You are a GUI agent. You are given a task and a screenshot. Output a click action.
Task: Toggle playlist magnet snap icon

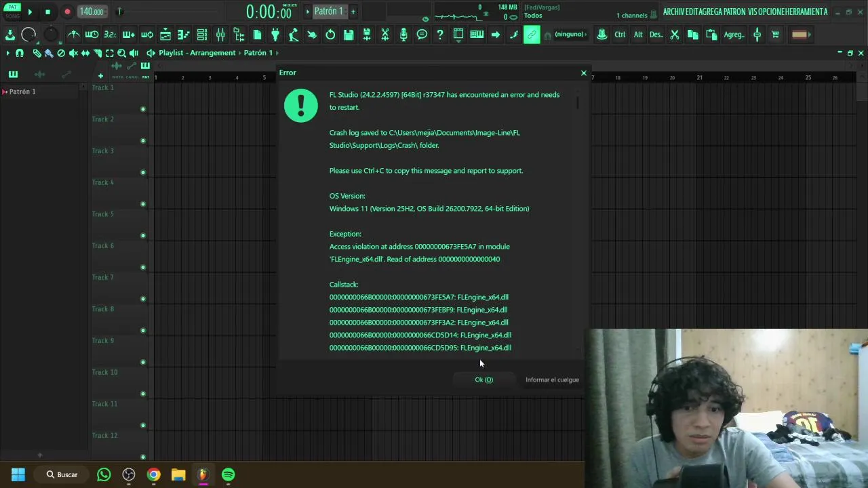20,53
